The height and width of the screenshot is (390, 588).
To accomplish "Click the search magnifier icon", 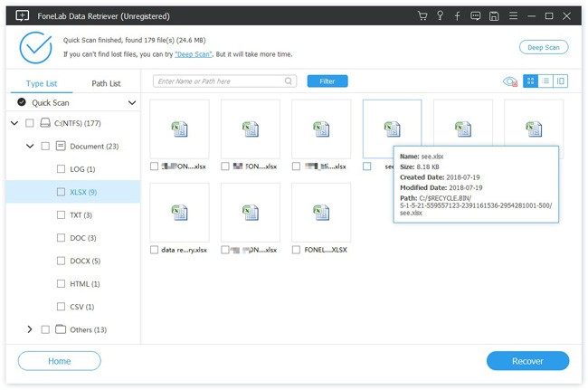I will point(288,81).
